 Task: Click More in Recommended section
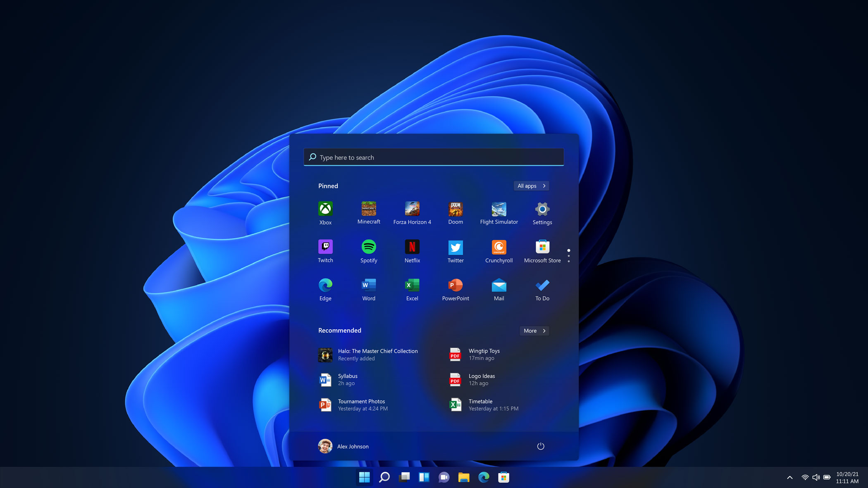click(534, 331)
